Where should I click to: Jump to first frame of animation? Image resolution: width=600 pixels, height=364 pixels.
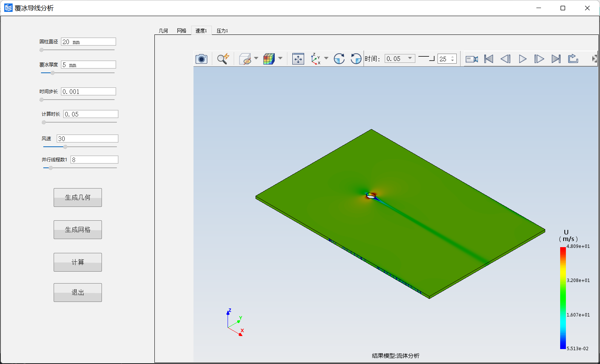489,59
